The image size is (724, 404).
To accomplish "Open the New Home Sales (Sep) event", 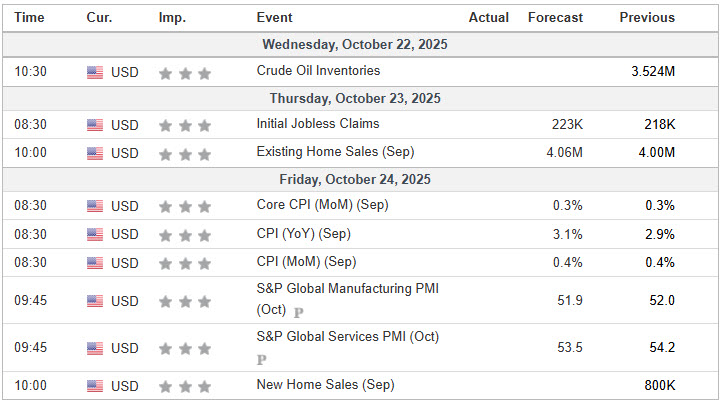I will (x=325, y=385).
